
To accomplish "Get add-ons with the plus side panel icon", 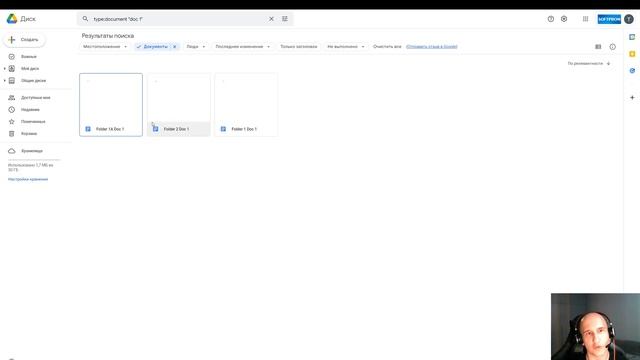I will [x=632, y=98].
